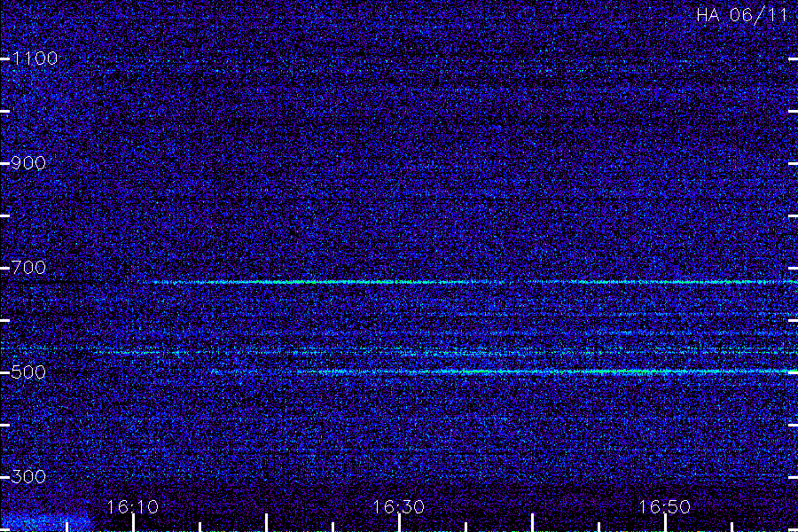The width and height of the screenshot is (798, 532).
Task: Click the 900 frequency axis label
Action: pos(28,163)
